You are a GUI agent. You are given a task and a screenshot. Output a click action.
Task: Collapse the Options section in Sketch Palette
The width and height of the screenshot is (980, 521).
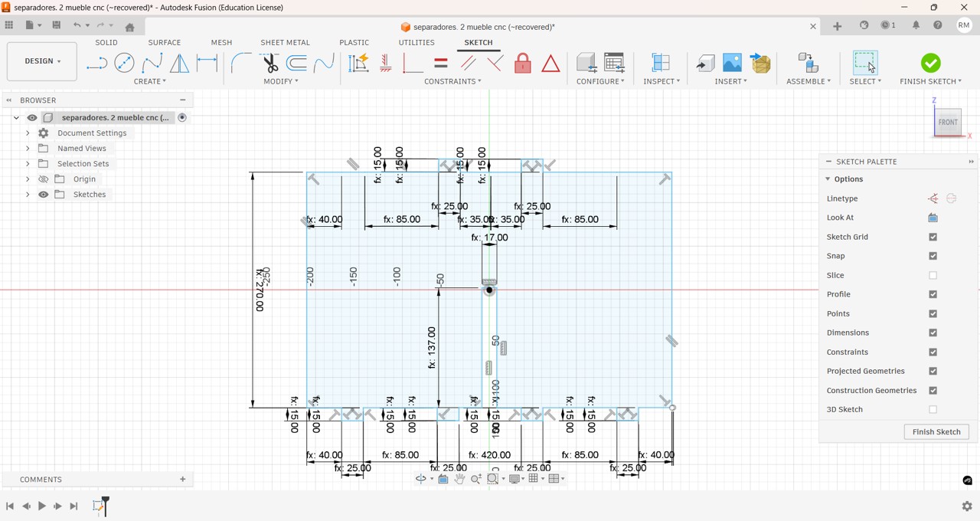point(828,179)
